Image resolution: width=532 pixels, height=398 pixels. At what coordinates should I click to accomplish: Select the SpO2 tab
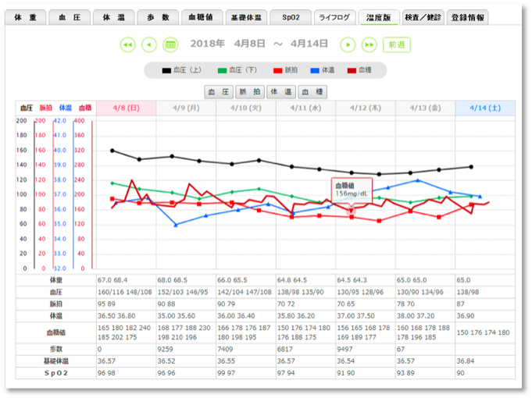pyautogui.click(x=291, y=17)
